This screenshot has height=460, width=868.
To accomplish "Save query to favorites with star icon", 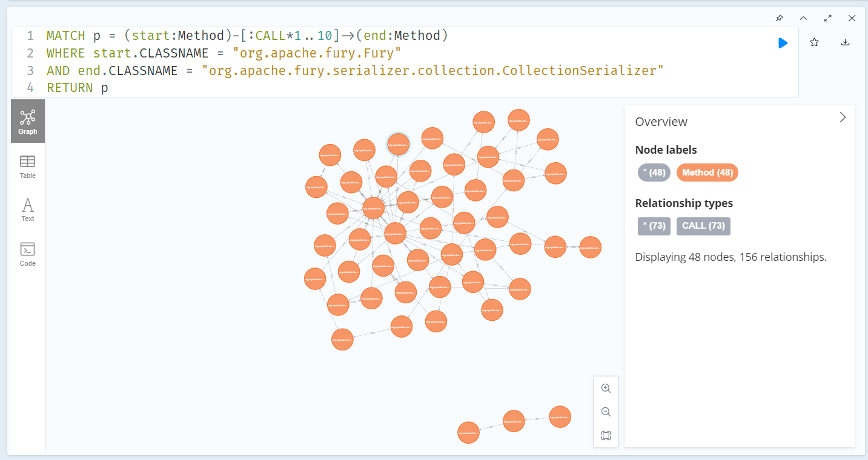I will click(x=815, y=42).
